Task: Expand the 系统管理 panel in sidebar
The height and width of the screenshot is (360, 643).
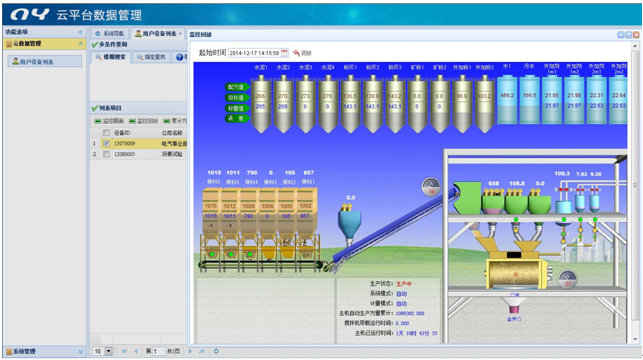Action: tap(80, 352)
